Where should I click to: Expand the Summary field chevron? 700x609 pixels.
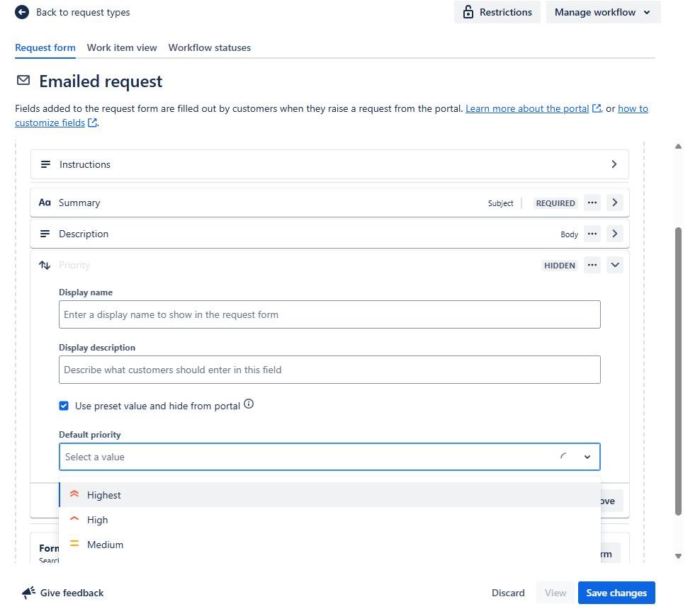click(615, 203)
